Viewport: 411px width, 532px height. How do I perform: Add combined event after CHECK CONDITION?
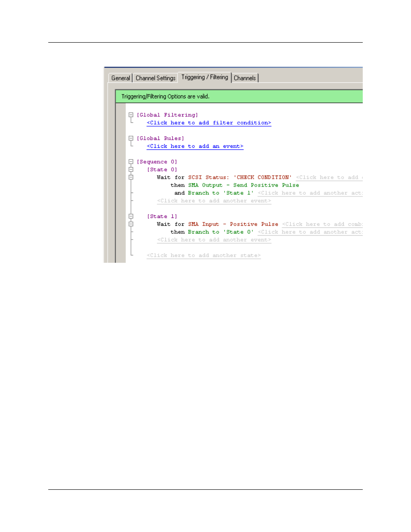329,177
